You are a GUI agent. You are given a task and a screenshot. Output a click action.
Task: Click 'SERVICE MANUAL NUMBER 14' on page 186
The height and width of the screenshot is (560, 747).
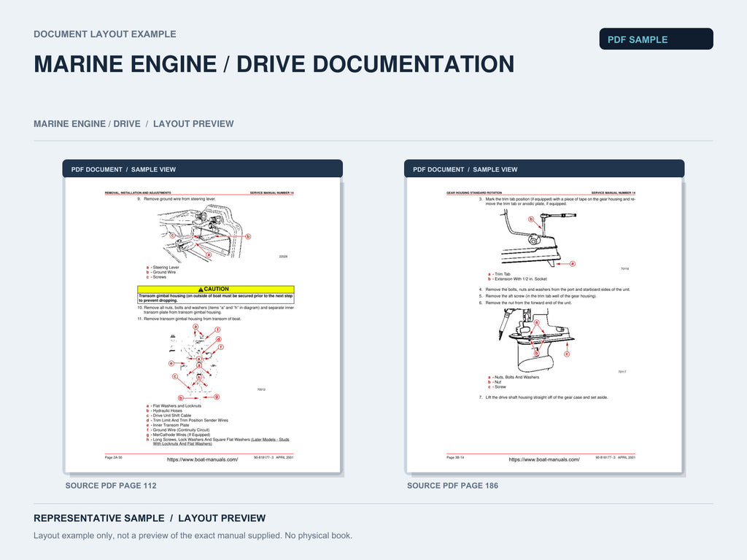point(613,192)
